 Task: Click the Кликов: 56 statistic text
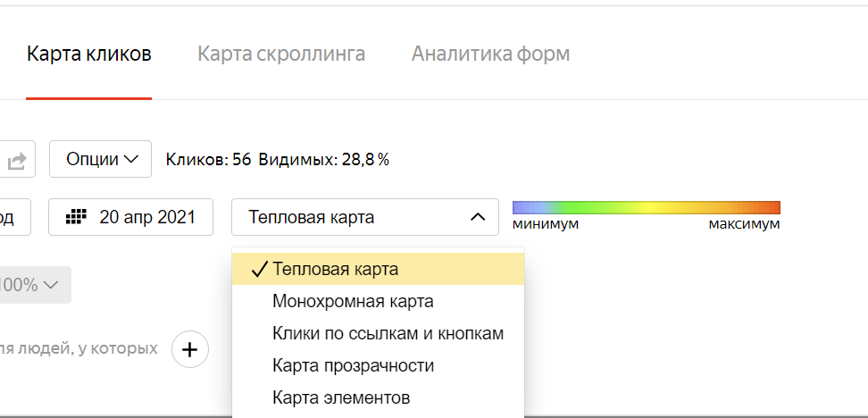coord(209,160)
